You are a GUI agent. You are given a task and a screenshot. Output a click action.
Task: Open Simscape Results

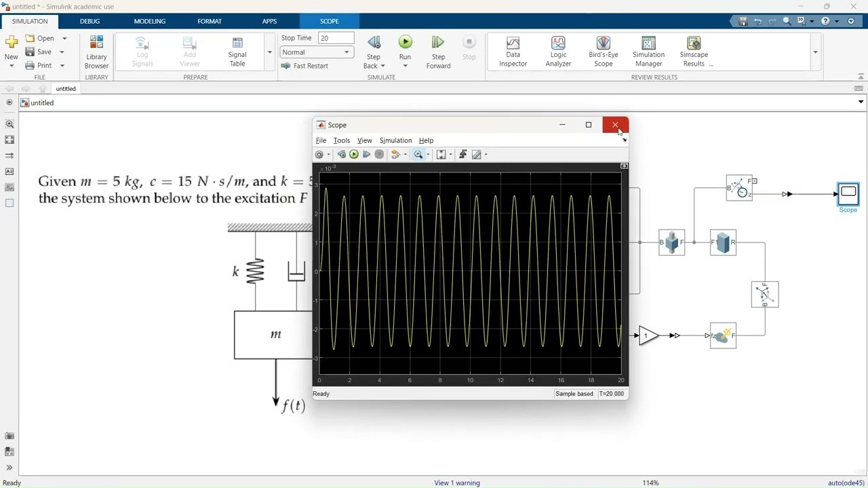pos(694,52)
